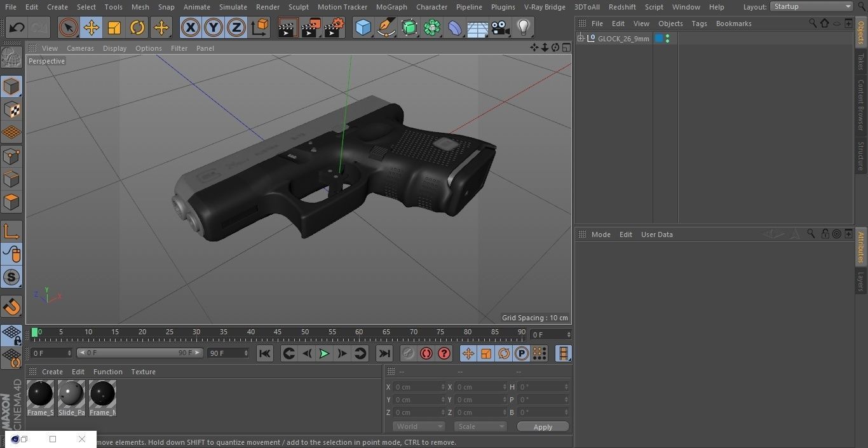Viewport: 868px width, 448px height.
Task: Expand GLOCK_26_9mm object tree
Action: [580, 39]
